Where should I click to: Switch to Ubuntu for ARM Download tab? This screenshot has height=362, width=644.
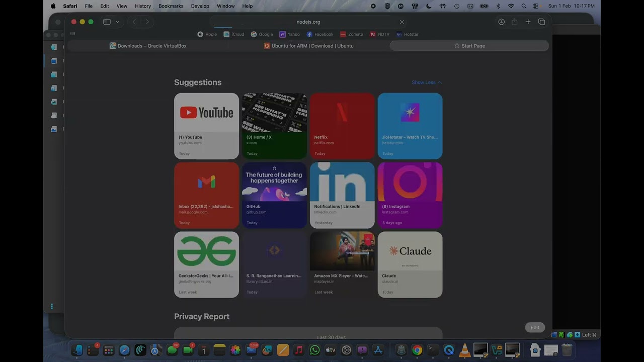[x=308, y=46]
